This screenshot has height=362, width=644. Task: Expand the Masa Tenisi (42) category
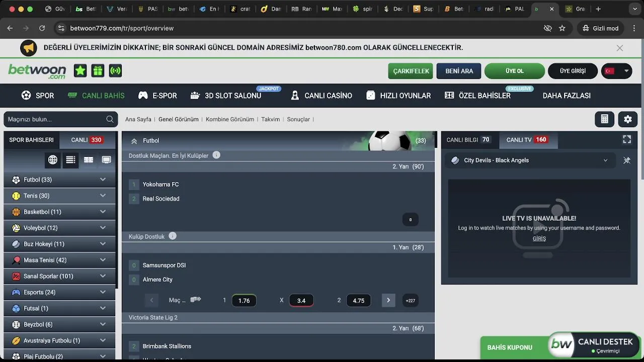pos(59,260)
